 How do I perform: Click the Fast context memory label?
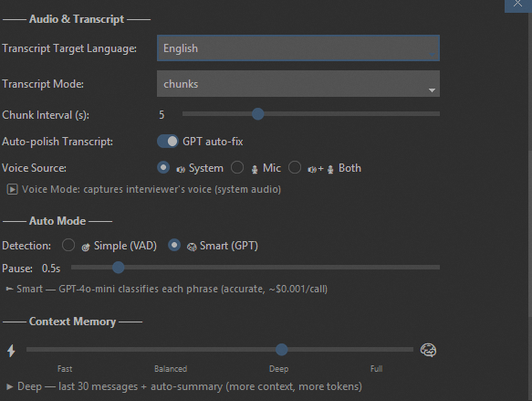coord(65,369)
